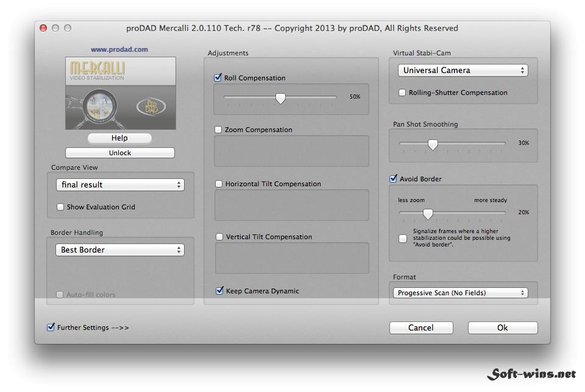Enable Zoom Compensation

[218, 130]
